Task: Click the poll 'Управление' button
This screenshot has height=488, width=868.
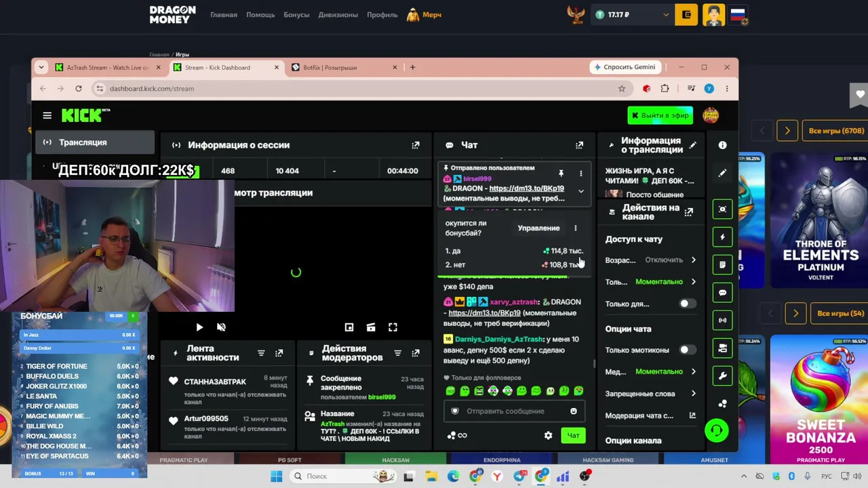Action: coord(539,228)
